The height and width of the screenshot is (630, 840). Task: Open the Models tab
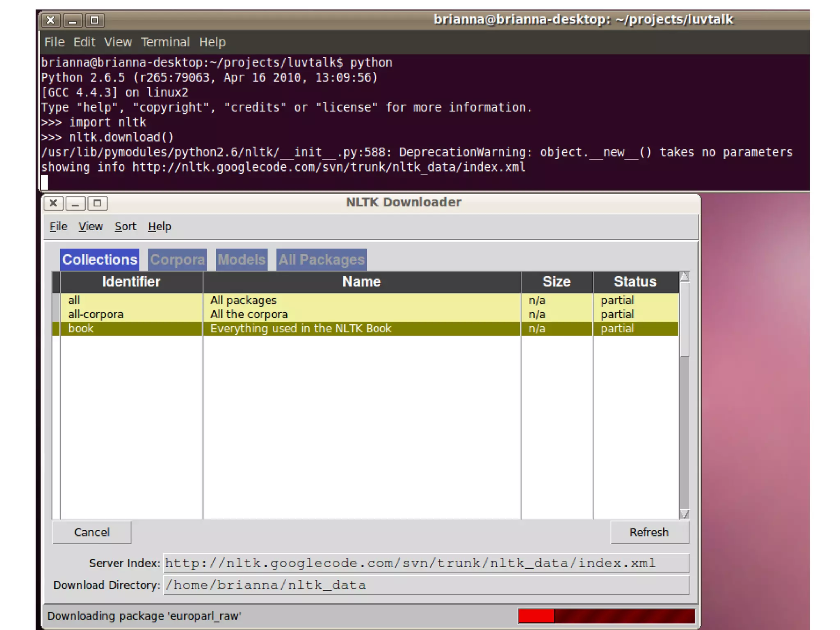pos(242,260)
